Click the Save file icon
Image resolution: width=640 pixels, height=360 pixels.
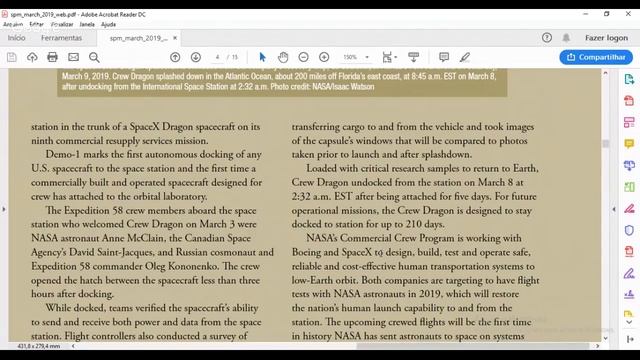click(12, 57)
